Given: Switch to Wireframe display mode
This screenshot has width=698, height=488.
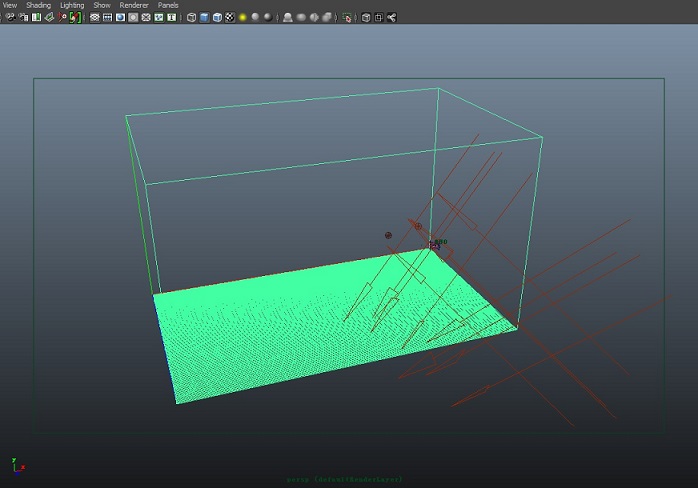Looking at the screenshot, I should click(191, 17).
